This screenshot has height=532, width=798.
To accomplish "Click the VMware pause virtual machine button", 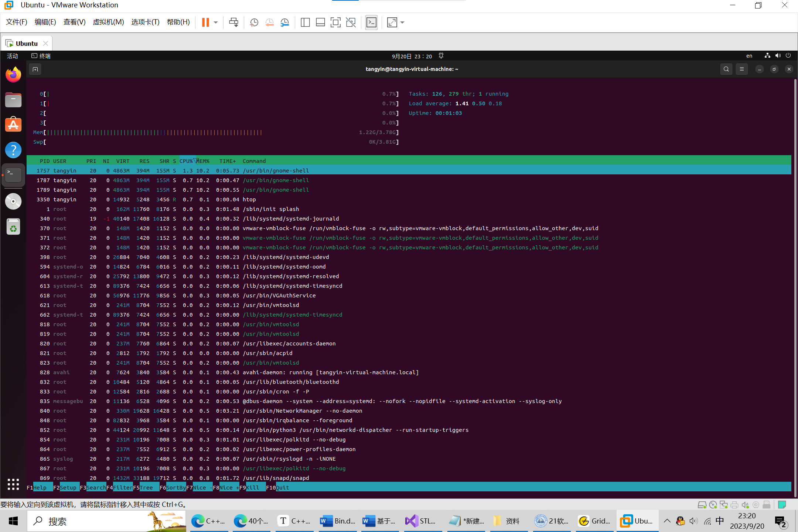I will click(205, 23).
